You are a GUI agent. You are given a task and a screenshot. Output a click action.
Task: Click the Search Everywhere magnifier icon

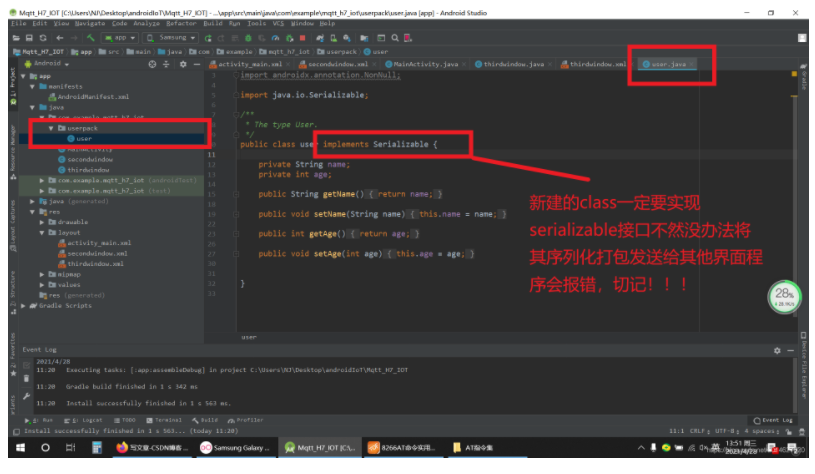point(395,38)
